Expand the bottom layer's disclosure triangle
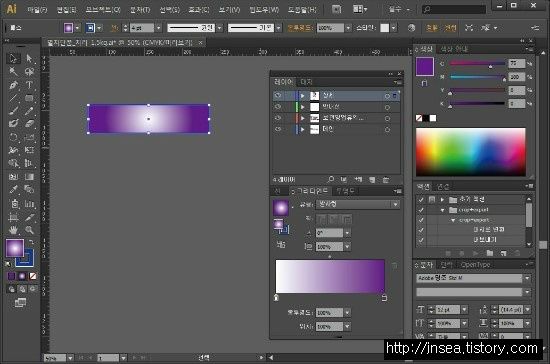 click(303, 129)
